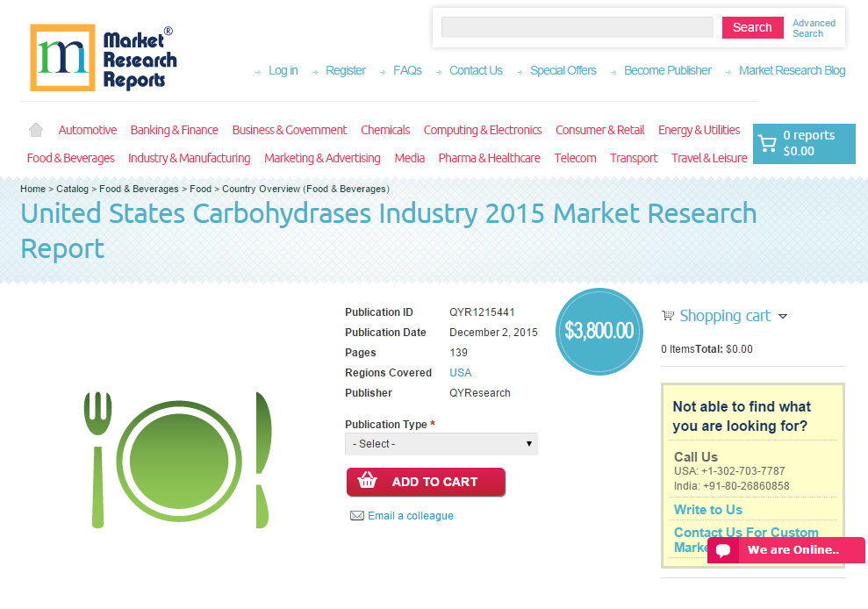Click the USA region link
This screenshot has width=868, height=609.
(x=461, y=373)
